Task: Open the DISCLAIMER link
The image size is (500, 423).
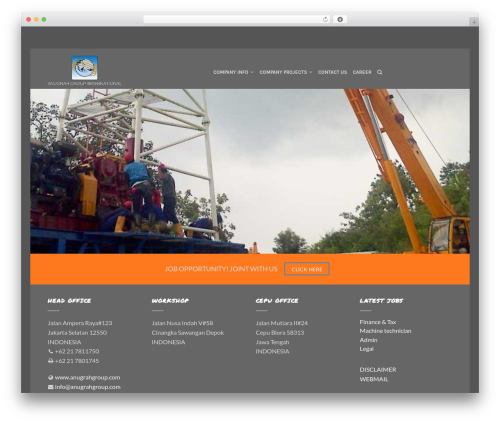Action: coord(378,370)
